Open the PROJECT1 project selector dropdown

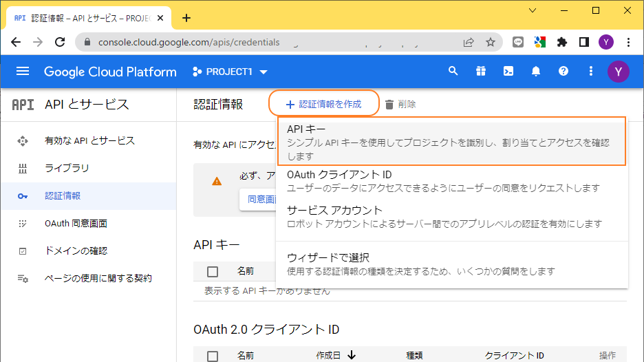(230, 72)
